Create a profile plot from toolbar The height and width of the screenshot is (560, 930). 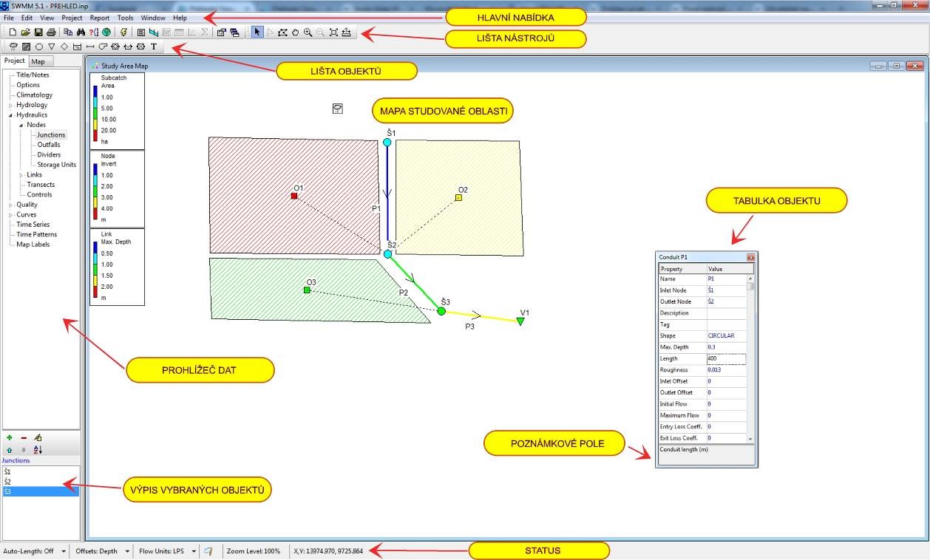coord(154,33)
